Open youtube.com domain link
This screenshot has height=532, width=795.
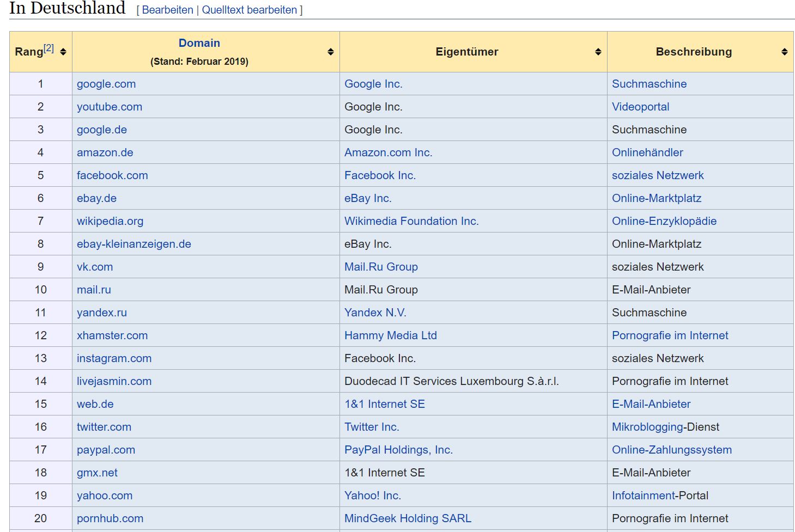[110, 107]
